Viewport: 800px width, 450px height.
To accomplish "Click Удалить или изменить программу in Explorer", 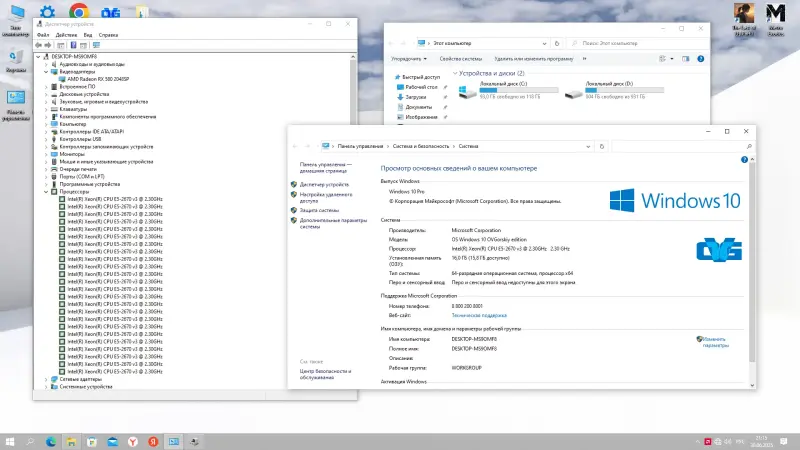I will (x=534, y=59).
